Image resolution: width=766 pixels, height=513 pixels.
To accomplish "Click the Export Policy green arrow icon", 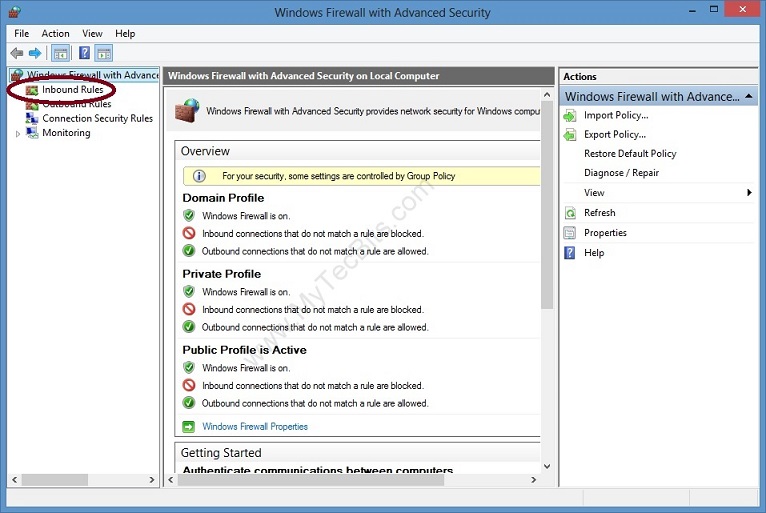I will [570, 135].
